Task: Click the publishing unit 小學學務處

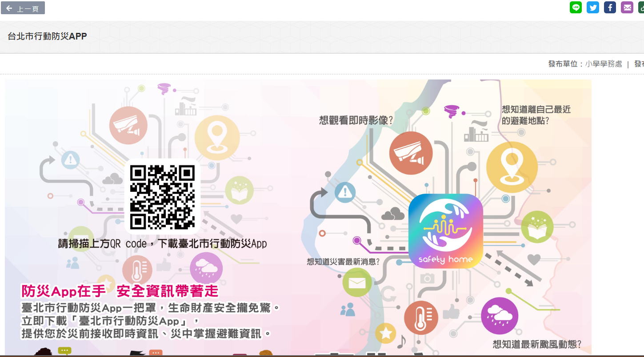Action: [604, 64]
